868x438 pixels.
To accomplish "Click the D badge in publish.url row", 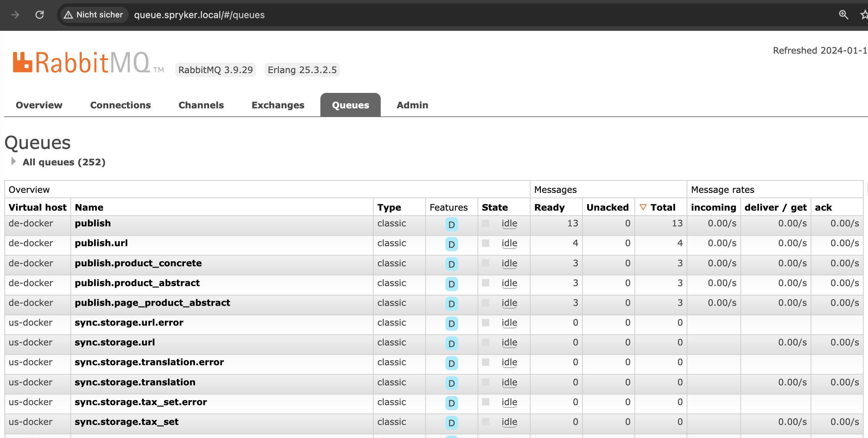I will click(451, 244).
